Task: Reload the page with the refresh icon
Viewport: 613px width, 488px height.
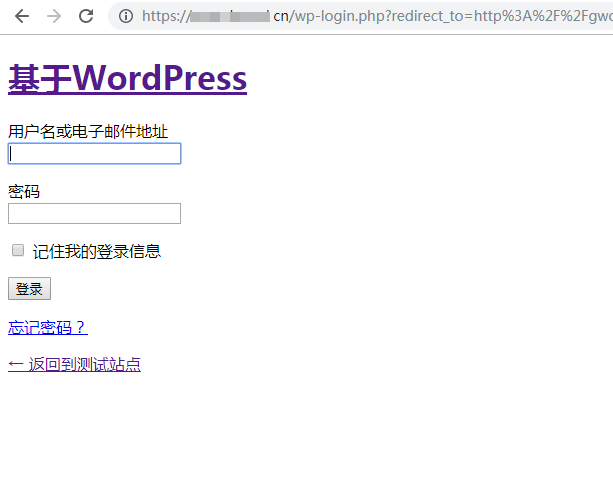Action: (x=86, y=16)
